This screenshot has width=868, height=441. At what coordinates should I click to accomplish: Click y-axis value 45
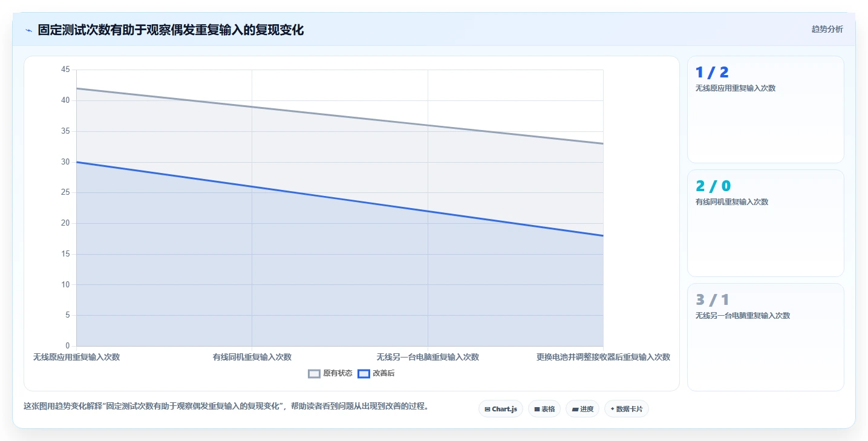point(65,70)
